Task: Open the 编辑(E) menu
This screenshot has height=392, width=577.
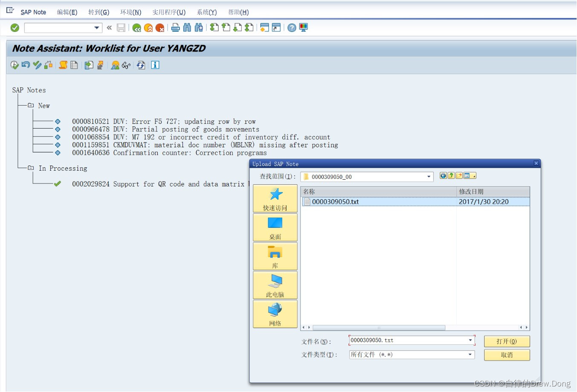Action: 67,12
